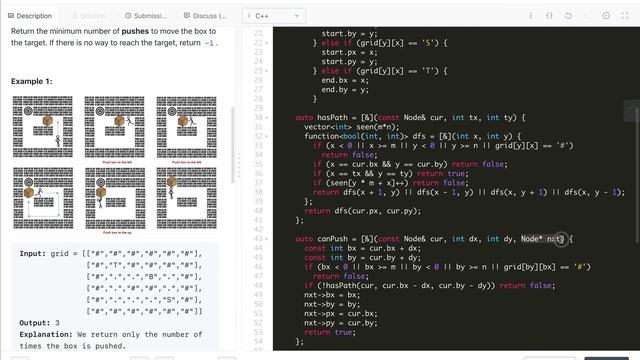This screenshot has height=360, width=640.
Task: Switch to the Solution tab
Action: click(x=89, y=16)
